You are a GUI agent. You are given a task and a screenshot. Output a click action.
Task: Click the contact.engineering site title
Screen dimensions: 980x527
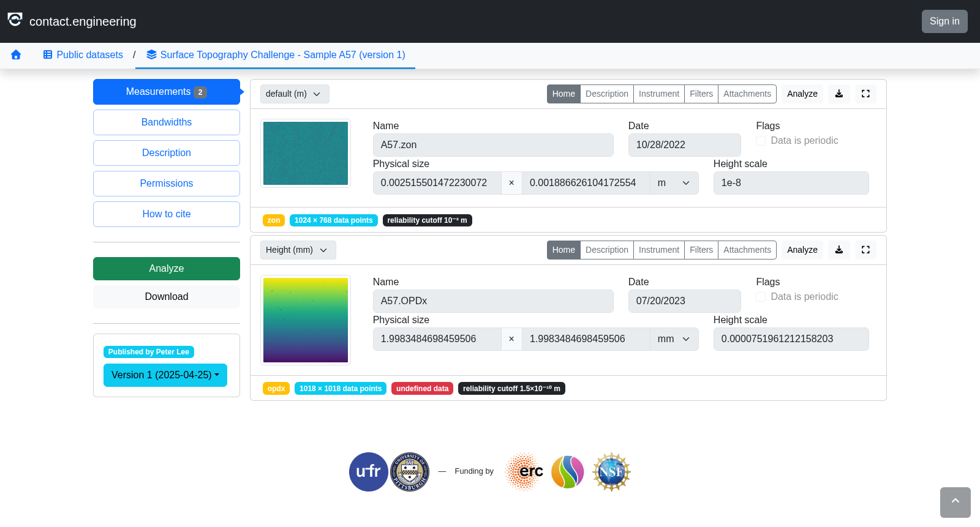point(83,21)
